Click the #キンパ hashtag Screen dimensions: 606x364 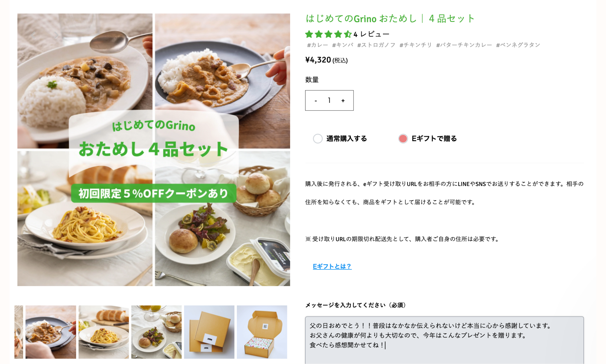pos(343,45)
